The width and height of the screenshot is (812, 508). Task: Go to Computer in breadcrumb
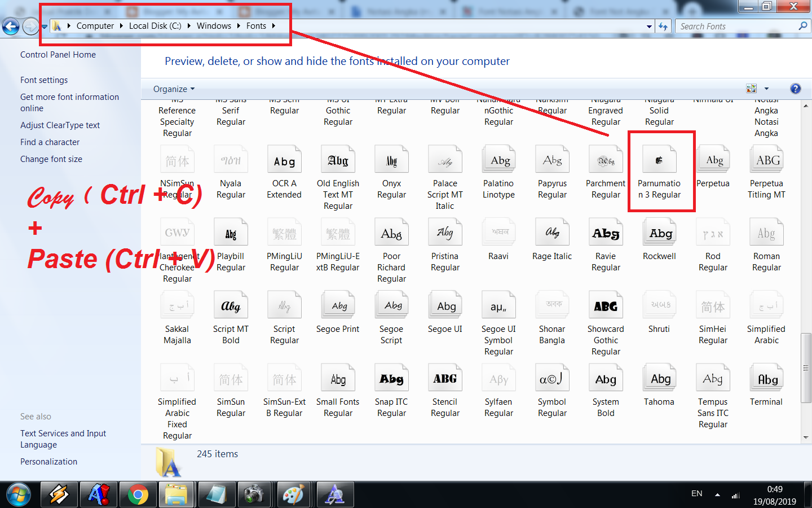point(95,26)
